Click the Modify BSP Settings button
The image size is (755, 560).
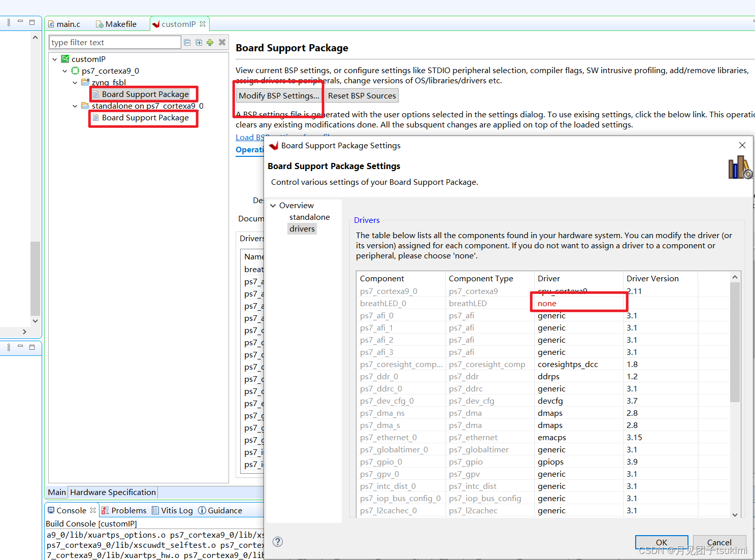pyautogui.click(x=278, y=95)
